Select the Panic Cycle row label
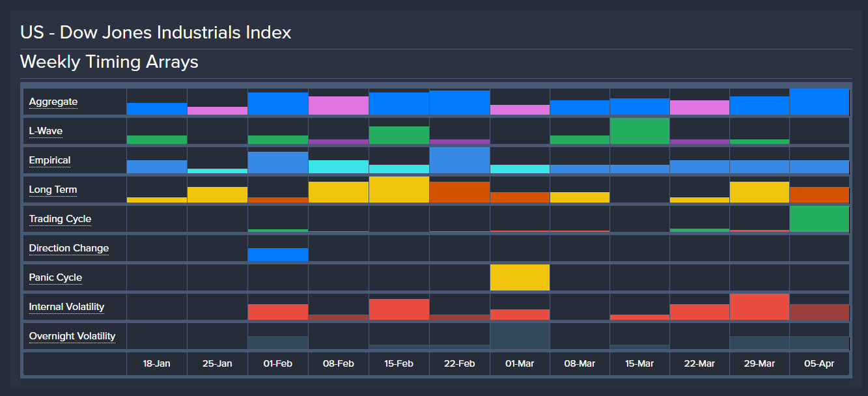 tap(56, 277)
